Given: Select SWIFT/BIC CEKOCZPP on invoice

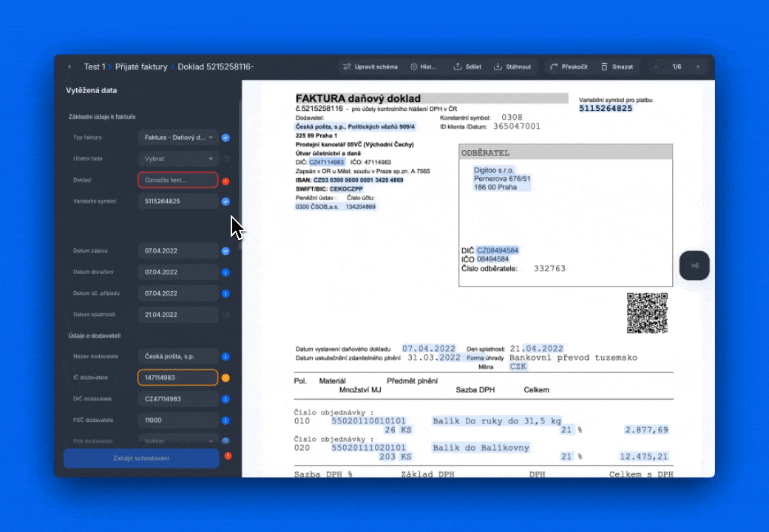Looking at the screenshot, I should [346, 189].
